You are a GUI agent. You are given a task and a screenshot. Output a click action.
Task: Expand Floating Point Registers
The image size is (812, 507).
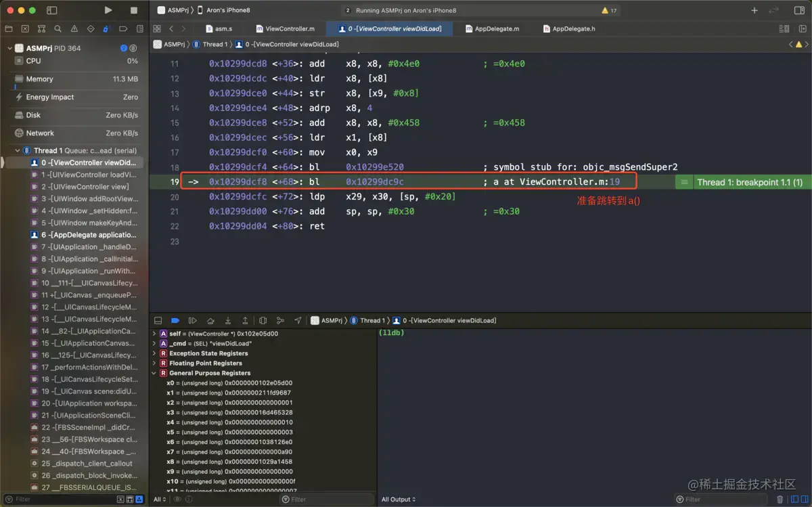coord(154,363)
